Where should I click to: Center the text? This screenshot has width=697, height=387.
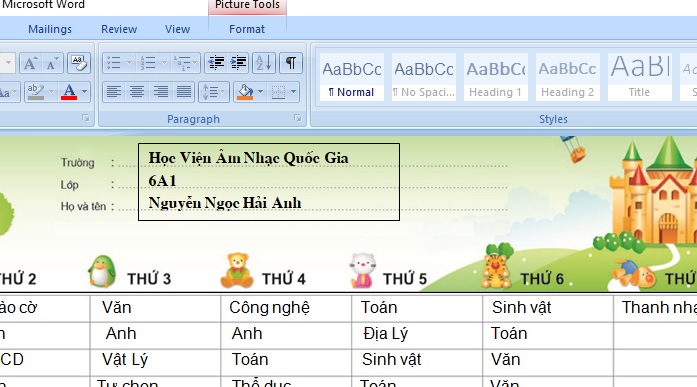137,92
